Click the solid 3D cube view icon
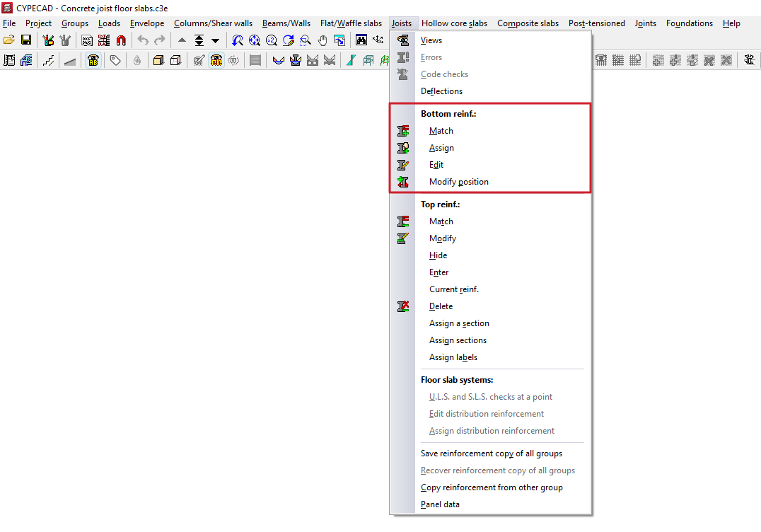 158,60
